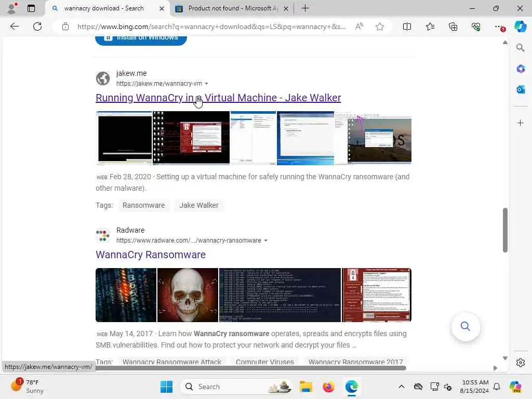532x399 pixels.
Task: Open the Collections icon
Action: (453, 26)
